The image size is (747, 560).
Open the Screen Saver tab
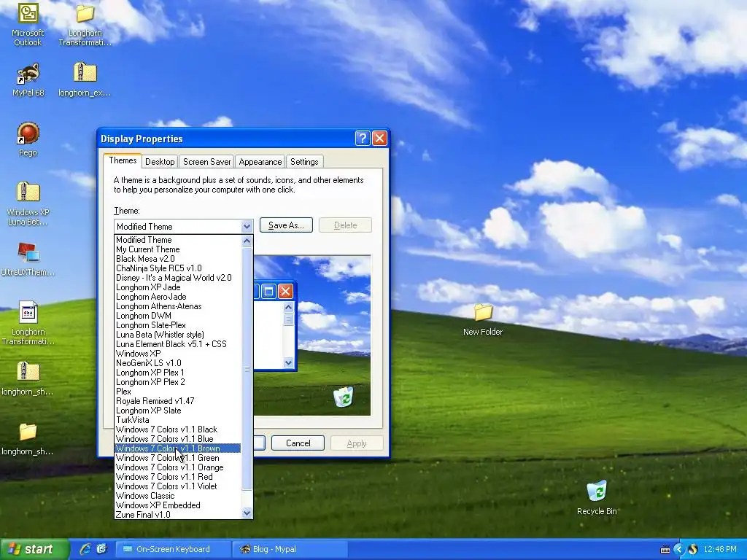click(206, 162)
